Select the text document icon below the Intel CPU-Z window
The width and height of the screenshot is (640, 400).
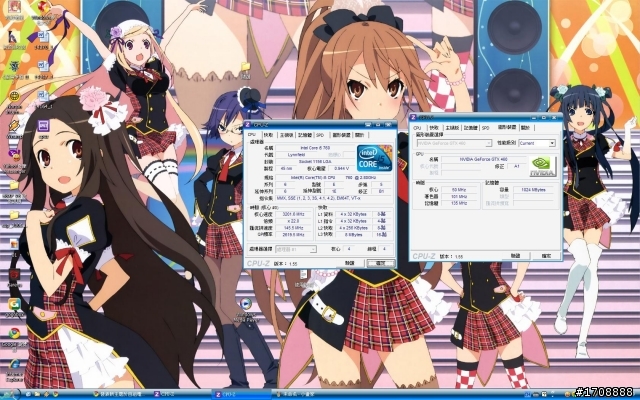[x=305, y=276]
